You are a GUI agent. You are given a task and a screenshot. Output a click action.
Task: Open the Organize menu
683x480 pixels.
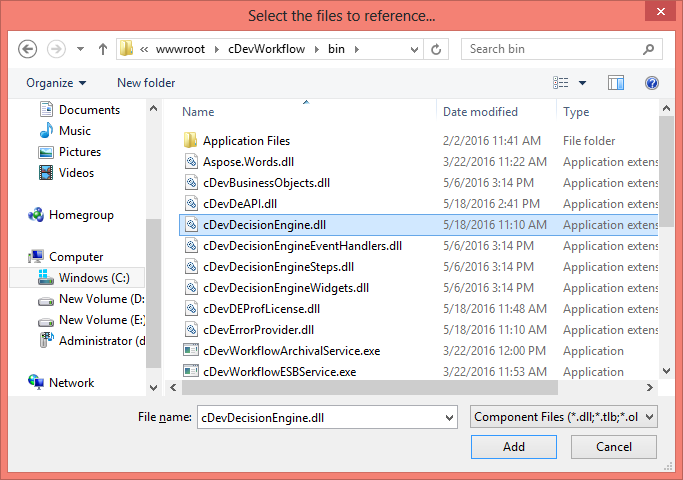point(56,83)
